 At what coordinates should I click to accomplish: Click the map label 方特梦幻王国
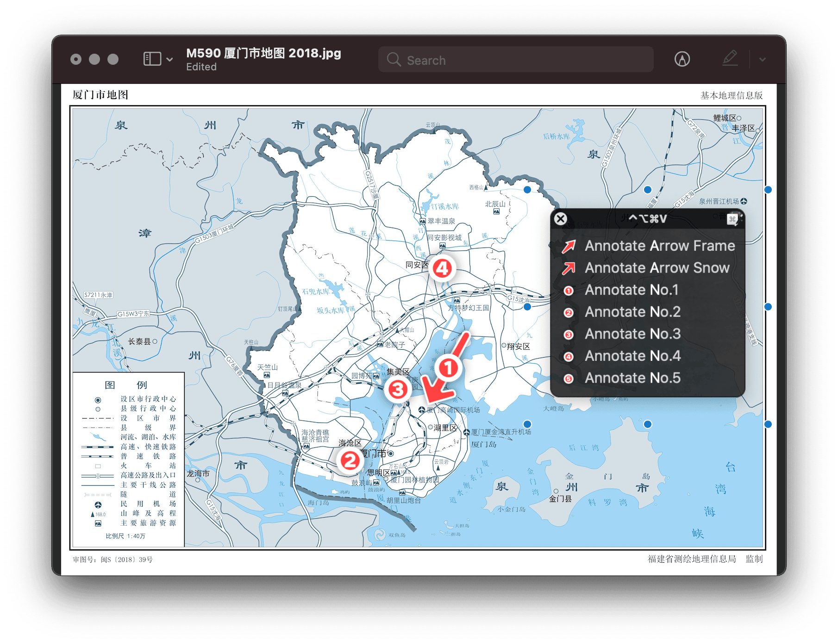tap(469, 308)
